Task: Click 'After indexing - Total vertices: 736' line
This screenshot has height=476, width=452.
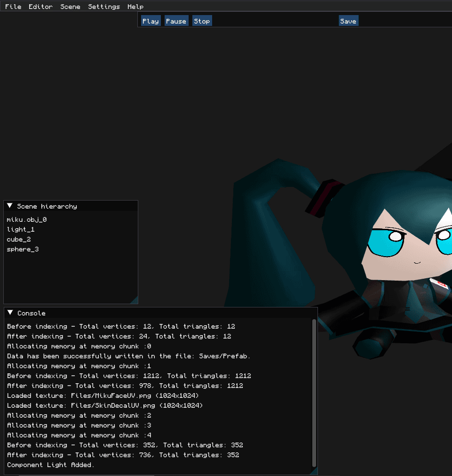Action: 123,455
